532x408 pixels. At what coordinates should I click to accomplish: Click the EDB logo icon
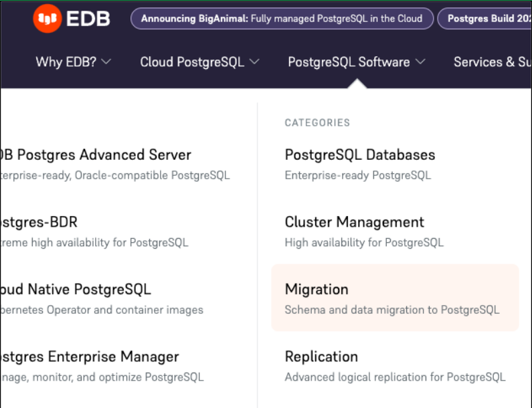(48, 19)
